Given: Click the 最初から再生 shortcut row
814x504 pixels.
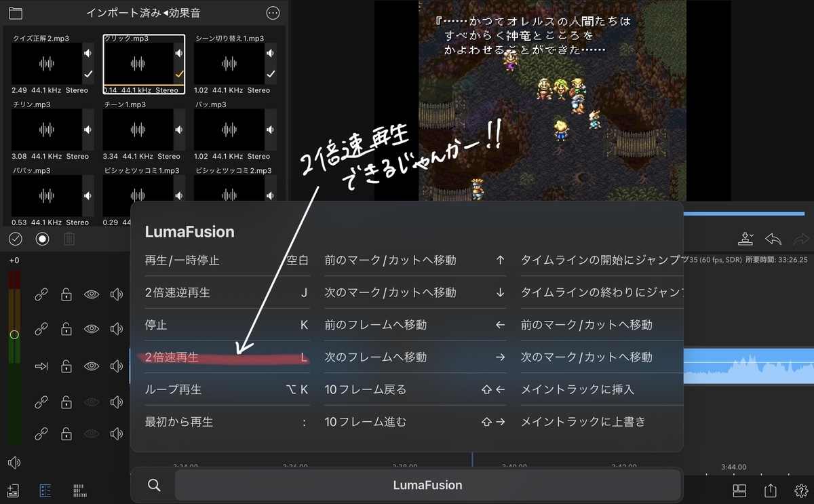Looking at the screenshot, I should 227,422.
